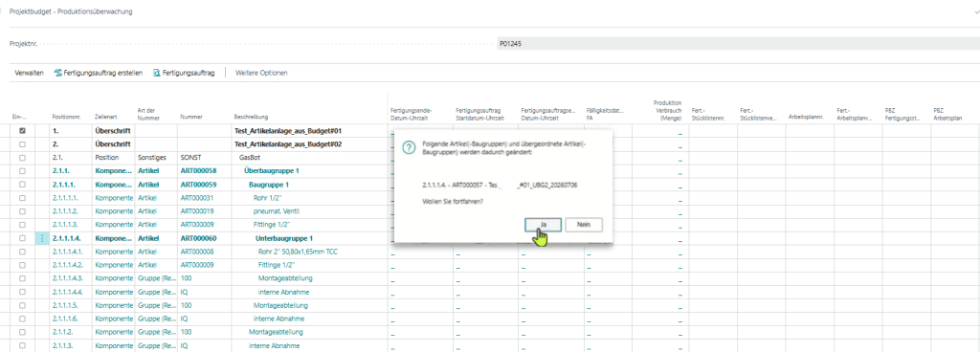
Task: Uncheck the checkbox in row 1.
Action: pos(23,131)
